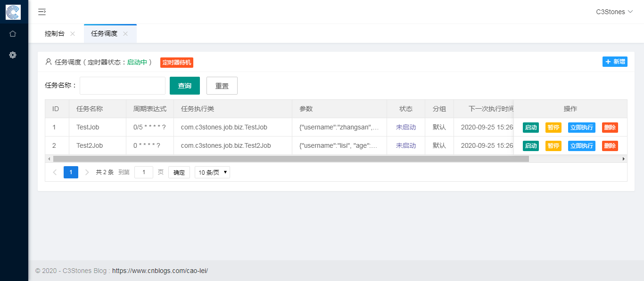Click the table scrollbar right arrow
644x281 pixels.
(x=624, y=159)
